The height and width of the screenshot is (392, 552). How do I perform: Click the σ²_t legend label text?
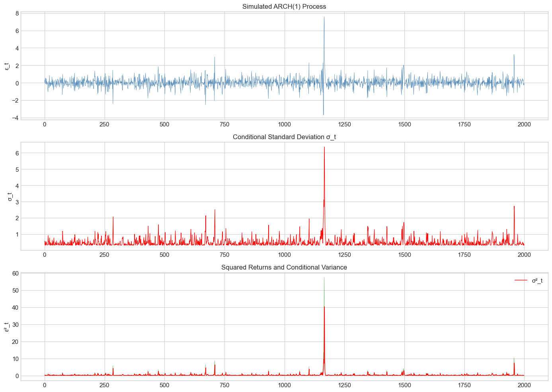537,281
